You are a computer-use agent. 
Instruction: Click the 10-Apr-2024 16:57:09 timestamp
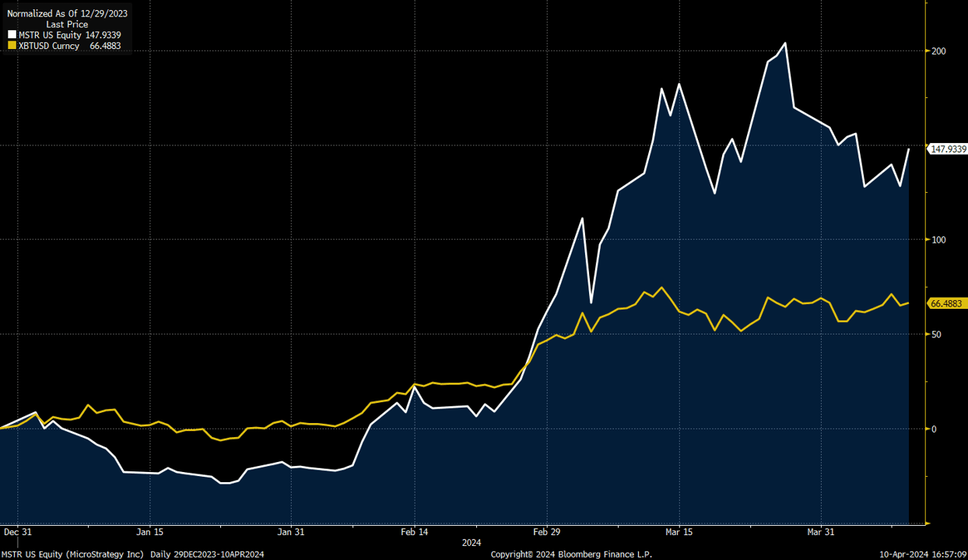(923, 555)
